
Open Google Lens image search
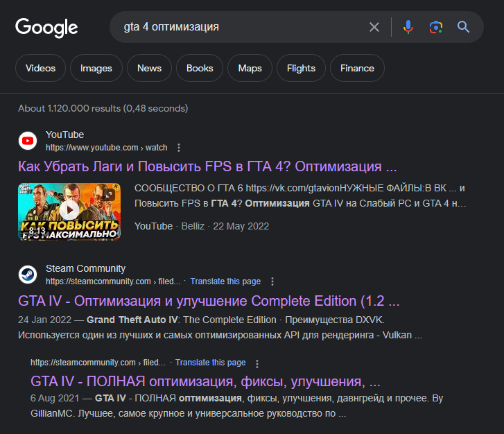pos(435,28)
